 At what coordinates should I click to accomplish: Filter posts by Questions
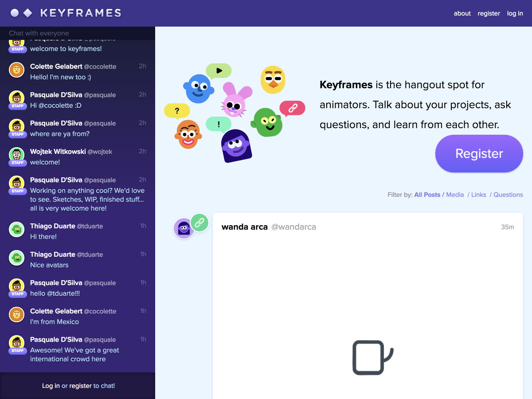508,195
